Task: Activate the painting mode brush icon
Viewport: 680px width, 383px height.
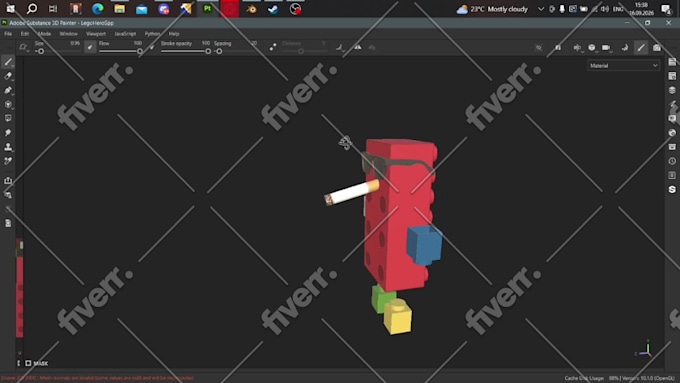Action: (641, 48)
